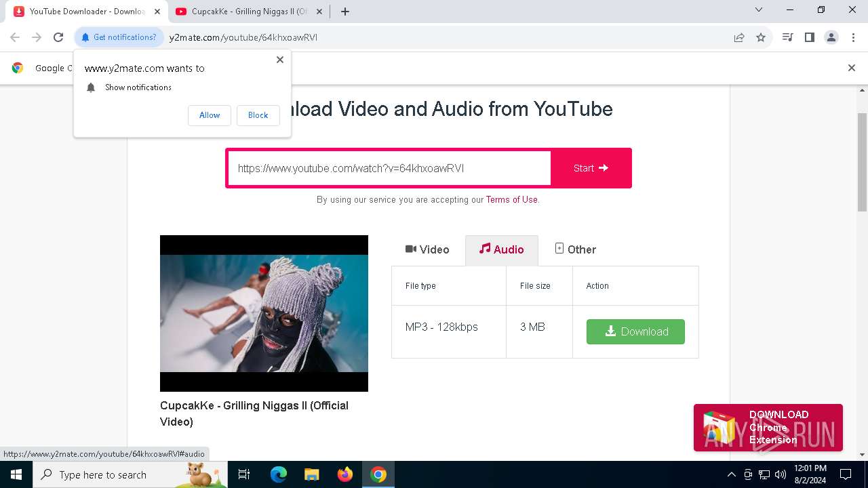This screenshot has height=488, width=868.
Task: Click the YouTube URL input field
Action: (389, 168)
